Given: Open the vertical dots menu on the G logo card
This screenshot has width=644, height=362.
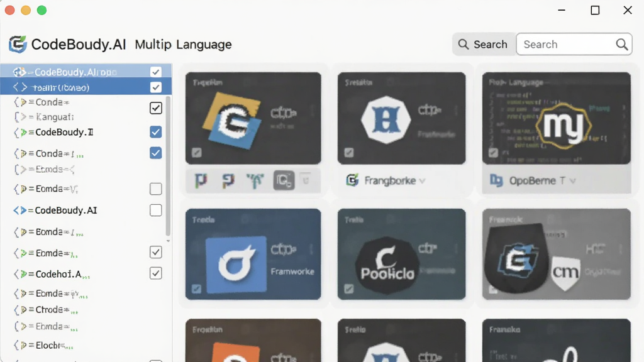Looking at the screenshot, I should (x=312, y=110).
